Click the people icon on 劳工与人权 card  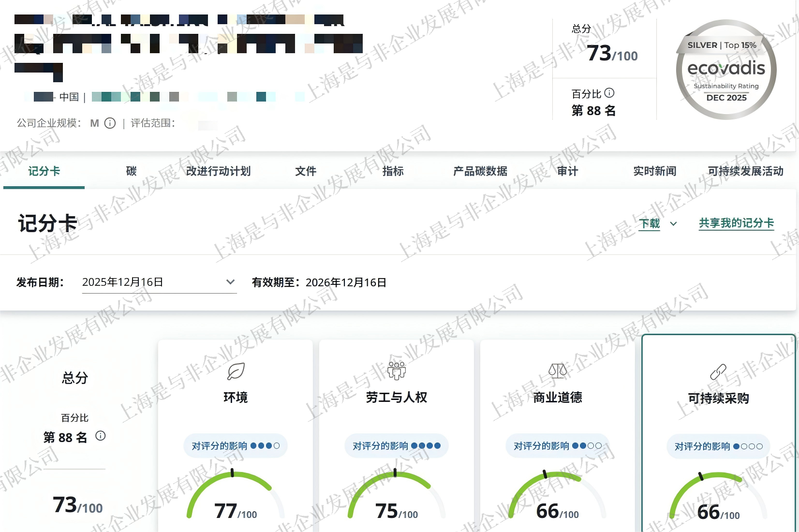pos(397,371)
